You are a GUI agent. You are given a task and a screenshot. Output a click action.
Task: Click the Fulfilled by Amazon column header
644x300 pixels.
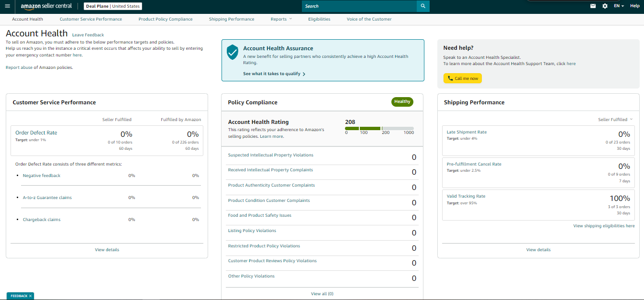(x=181, y=120)
